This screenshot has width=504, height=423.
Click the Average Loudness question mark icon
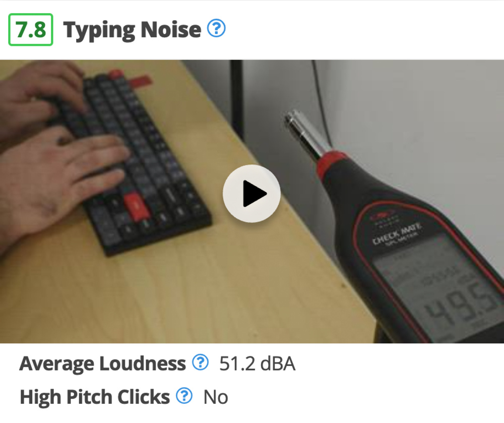200,362
